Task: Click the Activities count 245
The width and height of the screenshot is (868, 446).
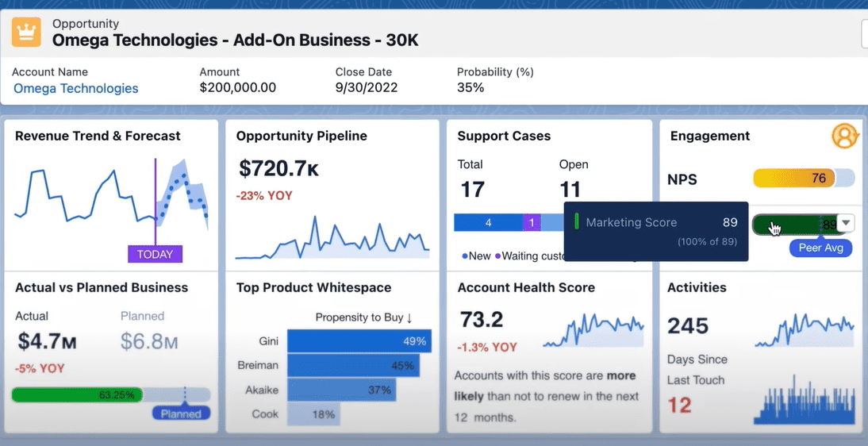Action: pyautogui.click(x=688, y=325)
